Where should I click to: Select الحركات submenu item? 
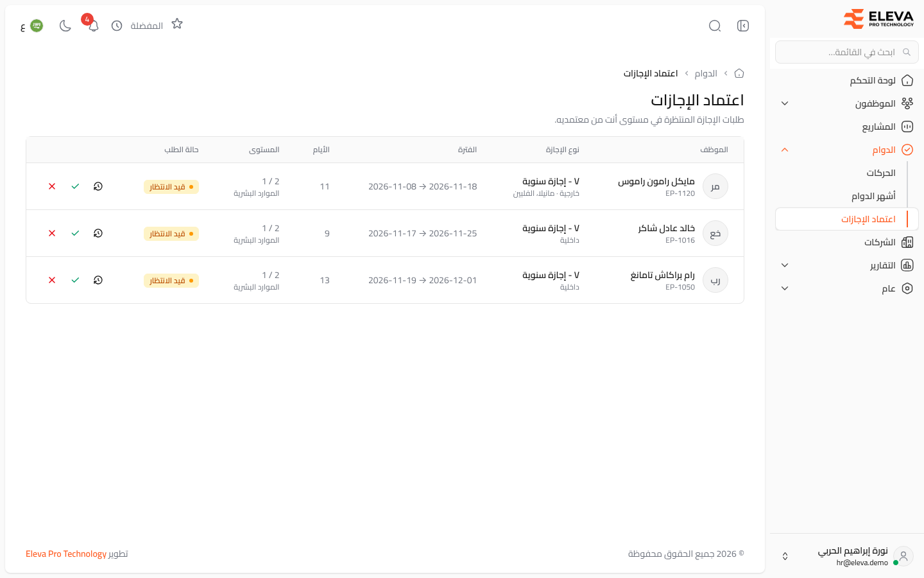click(880, 173)
